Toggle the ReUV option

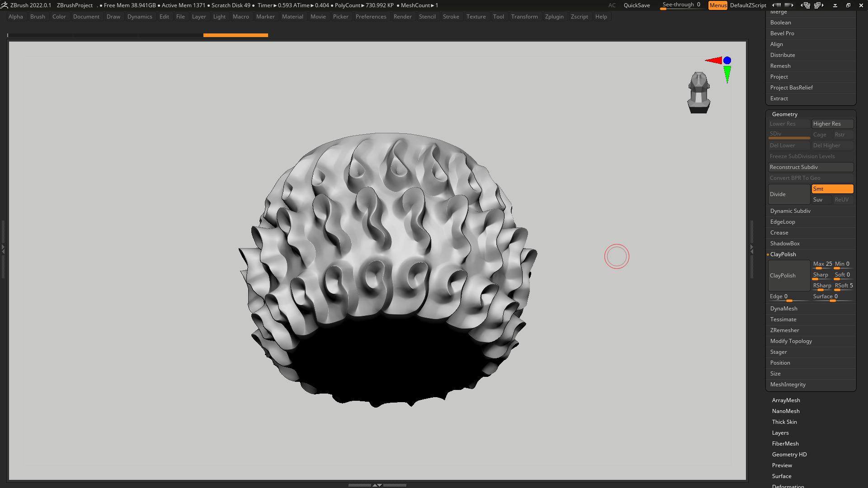(x=843, y=200)
